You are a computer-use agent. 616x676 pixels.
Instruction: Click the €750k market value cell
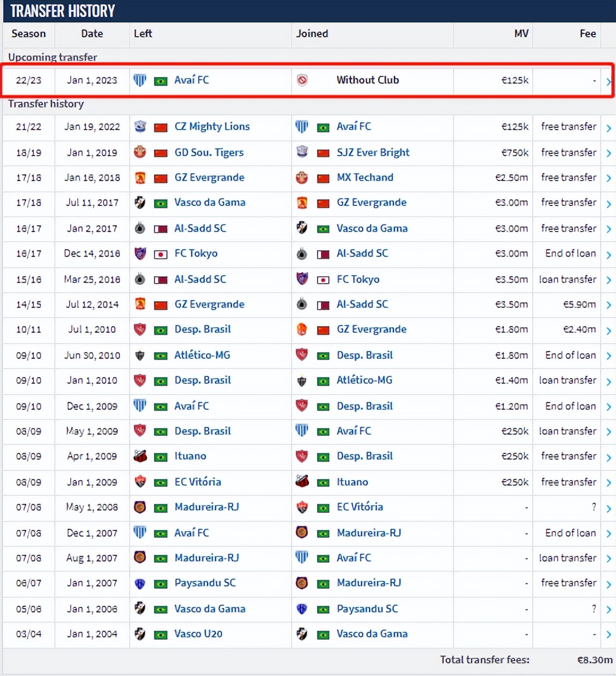click(515, 152)
